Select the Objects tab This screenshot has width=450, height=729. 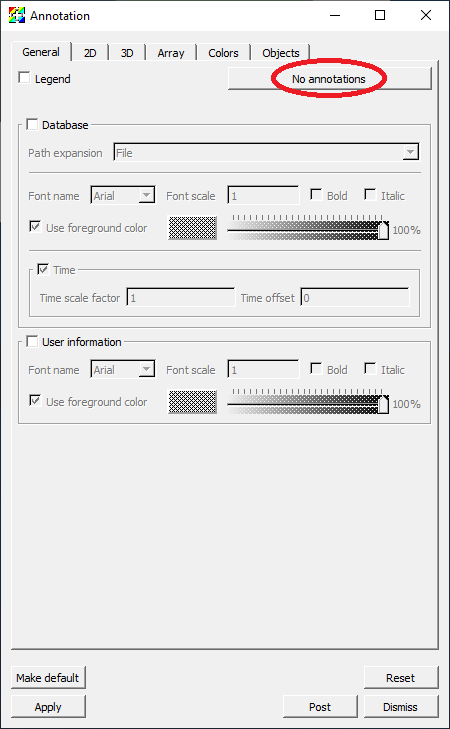(x=281, y=53)
